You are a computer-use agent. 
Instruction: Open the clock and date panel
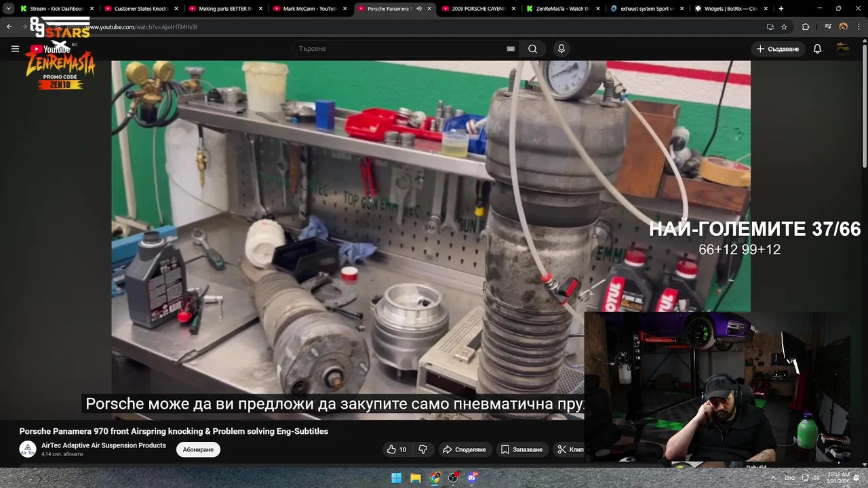[838, 478]
